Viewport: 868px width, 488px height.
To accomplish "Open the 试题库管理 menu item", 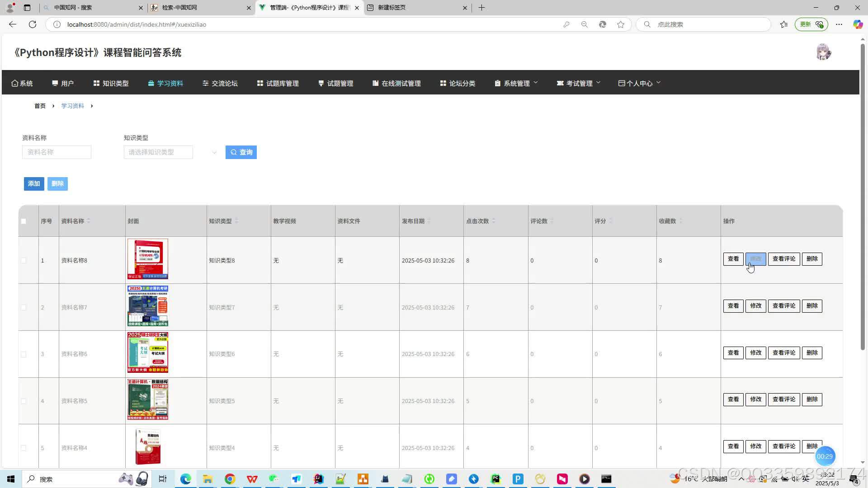I will [x=278, y=83].
